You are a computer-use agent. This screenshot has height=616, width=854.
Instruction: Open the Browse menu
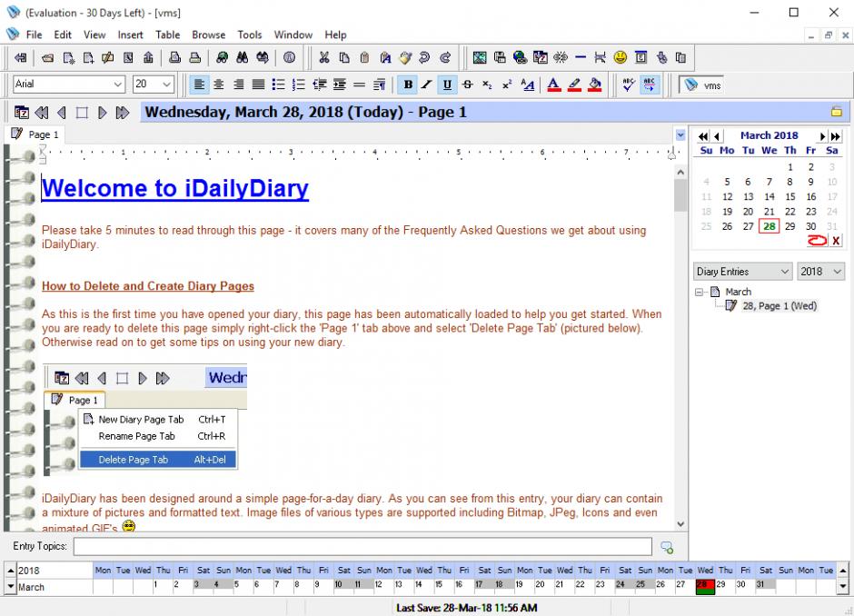point(208,35)
